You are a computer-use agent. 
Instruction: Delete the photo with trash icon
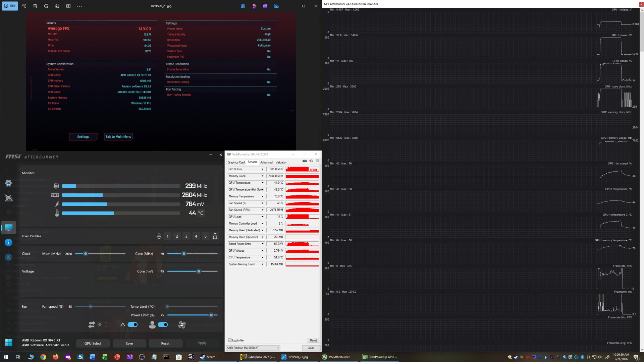(x=35, y=6)
